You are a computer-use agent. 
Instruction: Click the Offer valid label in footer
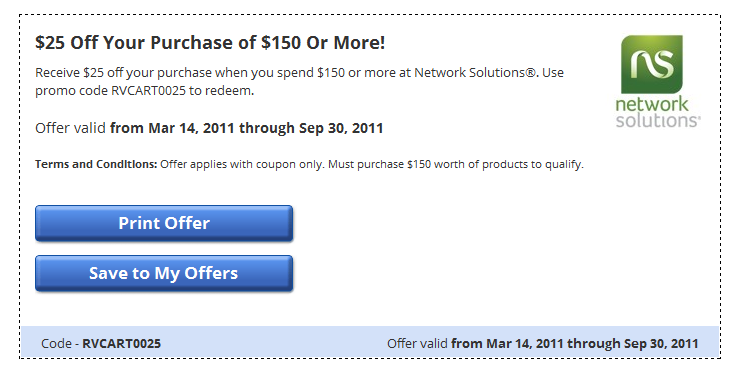[x=417, y=343]
